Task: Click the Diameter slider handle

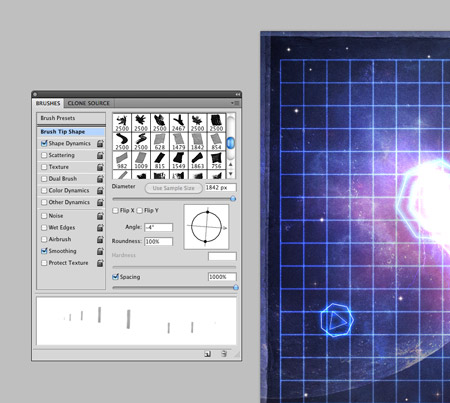Action: coord(233,199)
